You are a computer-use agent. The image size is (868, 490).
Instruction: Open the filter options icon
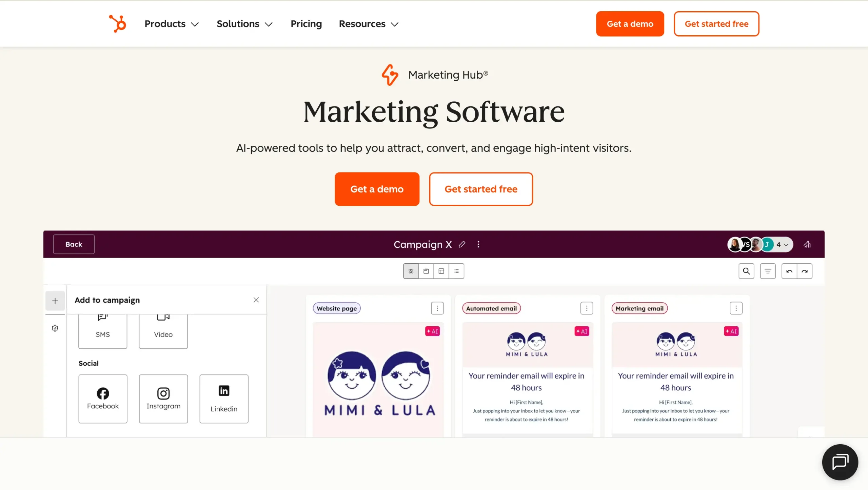coord(768,271)
